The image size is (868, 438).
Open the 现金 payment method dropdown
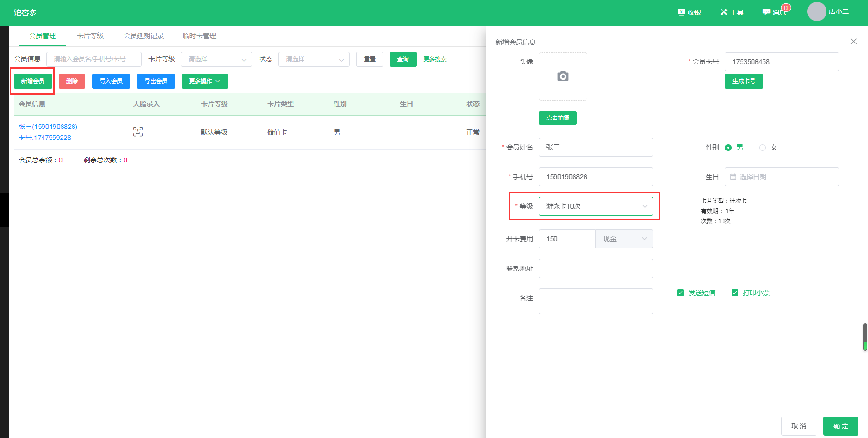[624, 239]
